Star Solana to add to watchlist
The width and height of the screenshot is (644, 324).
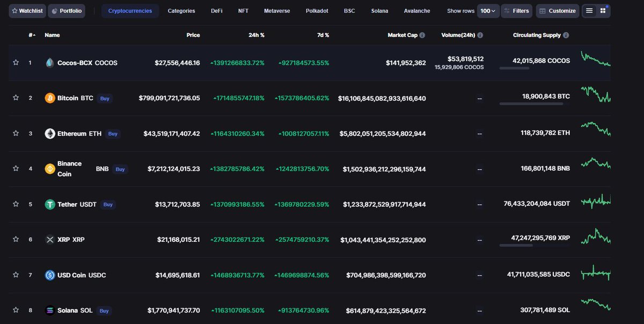16,310
